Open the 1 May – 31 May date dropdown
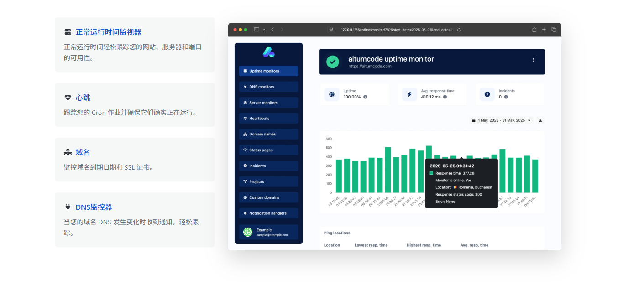 pyautogui.click(x=501, y=120)
